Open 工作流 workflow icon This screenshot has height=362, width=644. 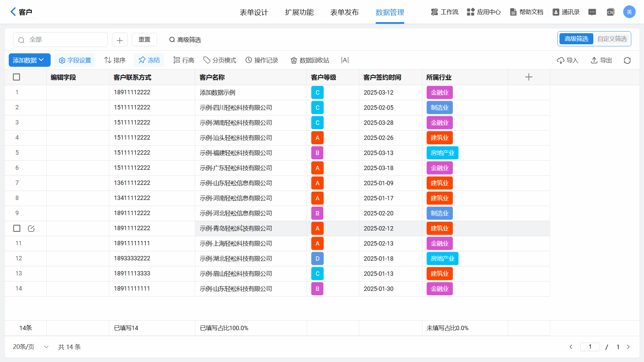point(445,12)
